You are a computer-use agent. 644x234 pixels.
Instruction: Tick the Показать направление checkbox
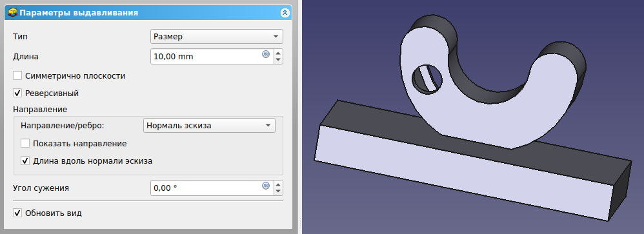coord(25,144)
